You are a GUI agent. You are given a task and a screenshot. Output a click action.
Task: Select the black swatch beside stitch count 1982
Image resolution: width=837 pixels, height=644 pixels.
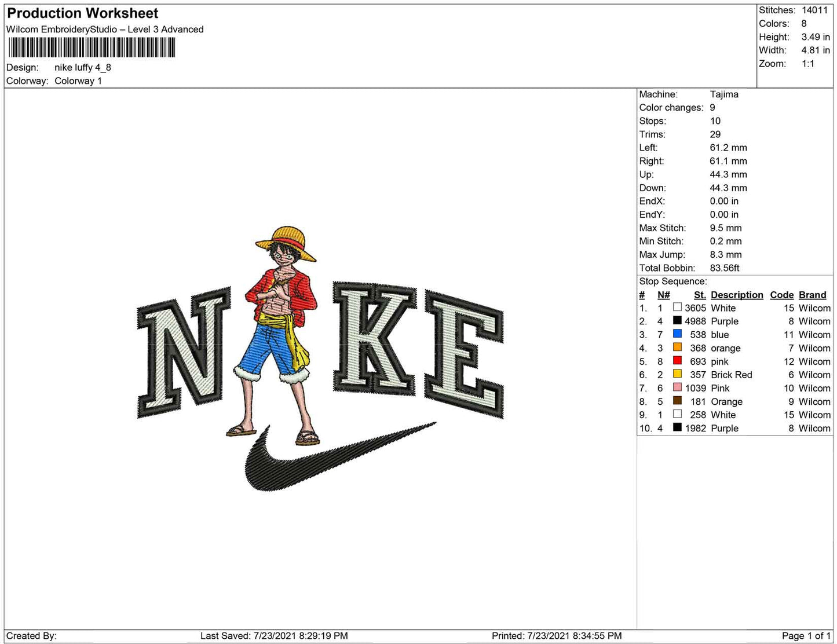[x=677, y=427]
